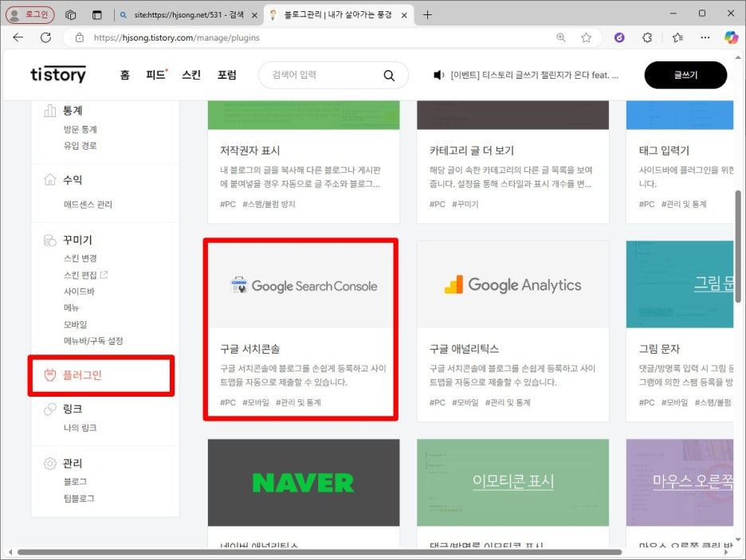Open the 이모티콘 표시 plugin card

tap(513, 493)
